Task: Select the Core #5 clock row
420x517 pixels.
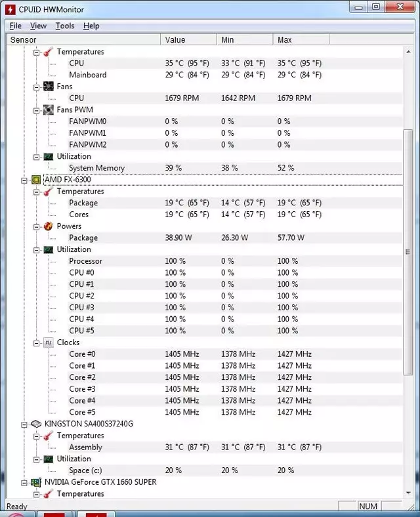Action: [x=236, y=412]
